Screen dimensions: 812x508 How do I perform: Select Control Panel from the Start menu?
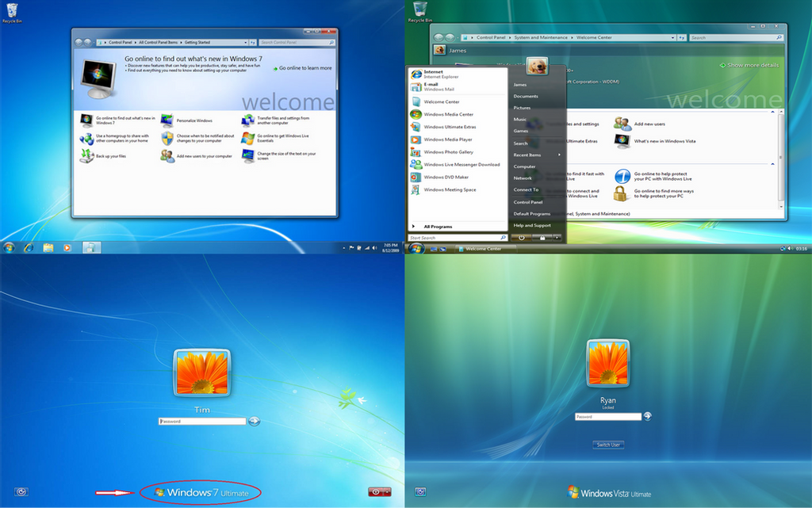(530, 202)
